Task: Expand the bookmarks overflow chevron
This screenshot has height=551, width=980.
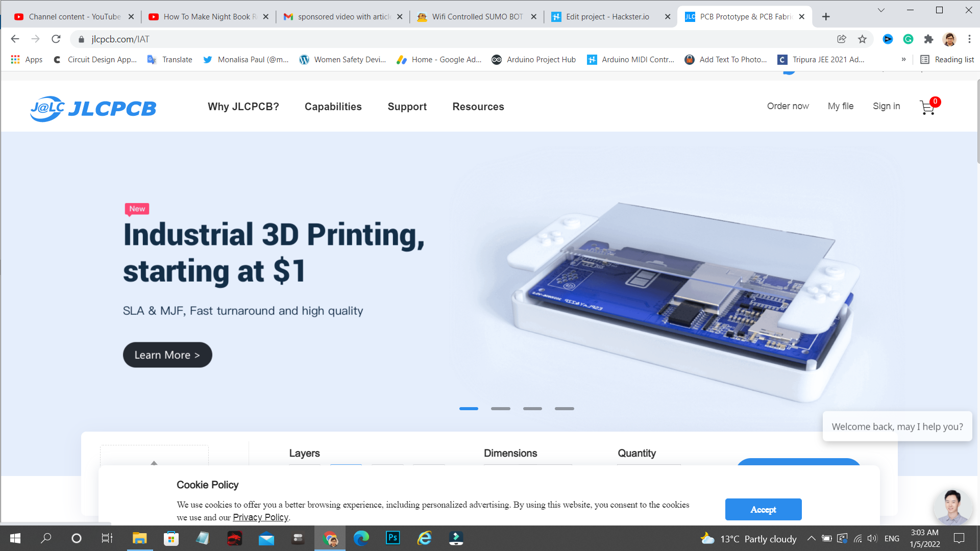Action: tap(903, 60)
